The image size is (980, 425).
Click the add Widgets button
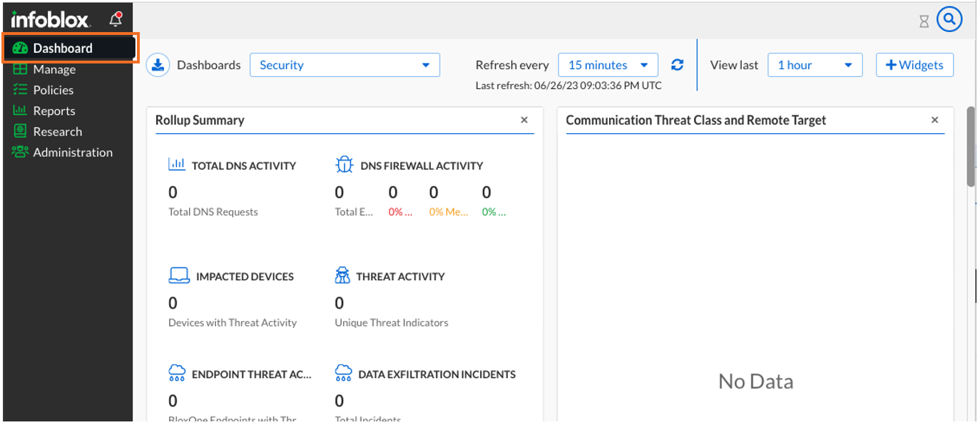[x=914, y=65]
